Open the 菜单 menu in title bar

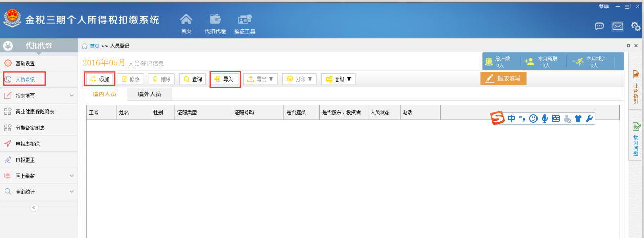[x=603, y=6]
